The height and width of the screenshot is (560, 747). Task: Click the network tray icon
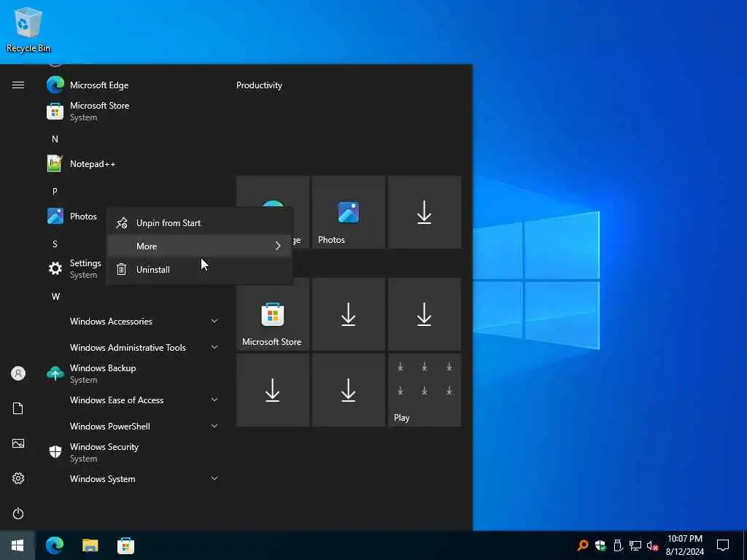[x=635, y=545]
